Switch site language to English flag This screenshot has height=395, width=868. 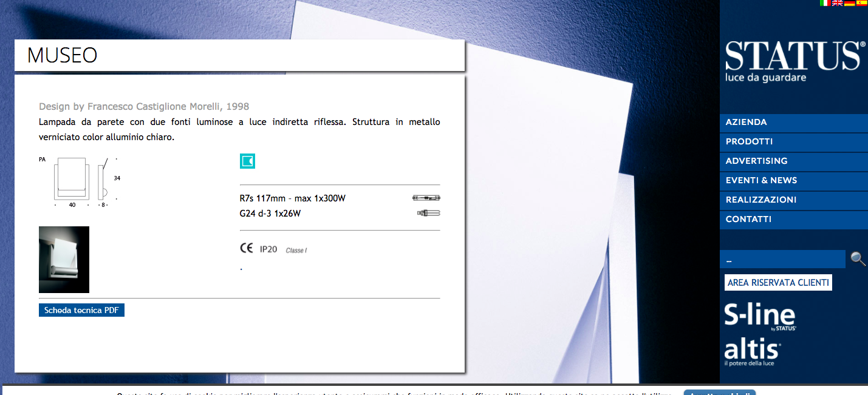[838, 3]
